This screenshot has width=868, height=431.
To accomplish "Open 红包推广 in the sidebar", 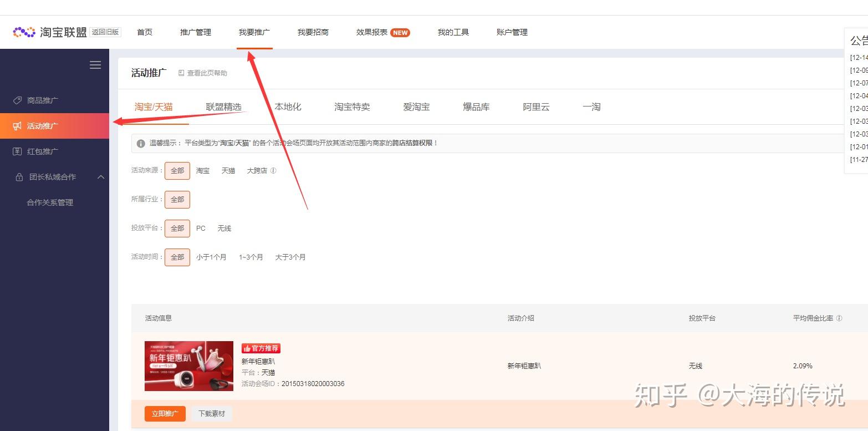I will pos(43,151).
